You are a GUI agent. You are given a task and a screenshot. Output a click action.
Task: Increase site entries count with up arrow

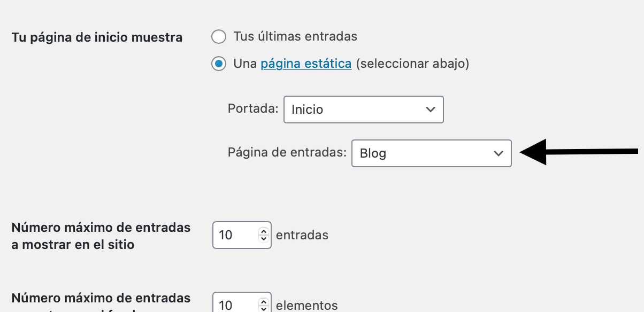coord(263,231)
